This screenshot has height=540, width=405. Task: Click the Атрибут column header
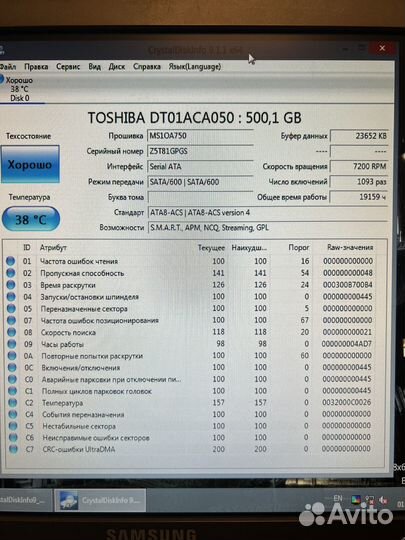click(x=53, y=248)
